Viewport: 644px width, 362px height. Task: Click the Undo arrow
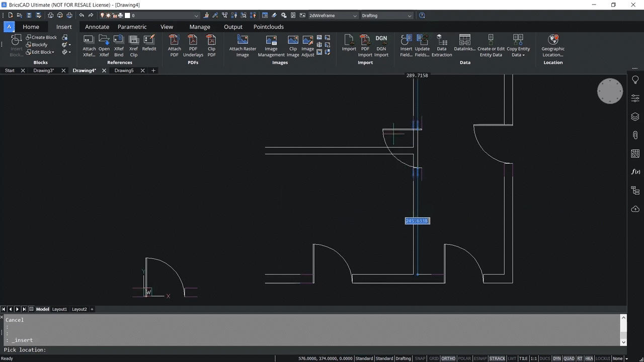click(82, 16)
